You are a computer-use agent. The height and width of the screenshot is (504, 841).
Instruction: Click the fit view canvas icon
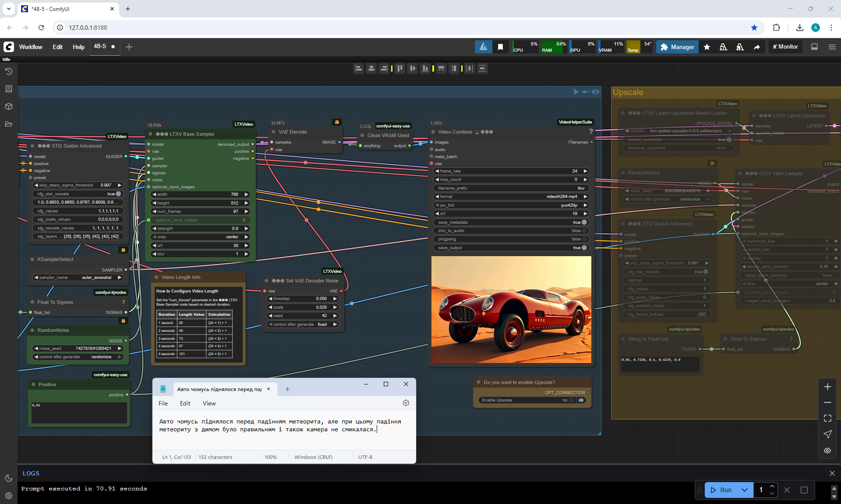click(827, 418)
